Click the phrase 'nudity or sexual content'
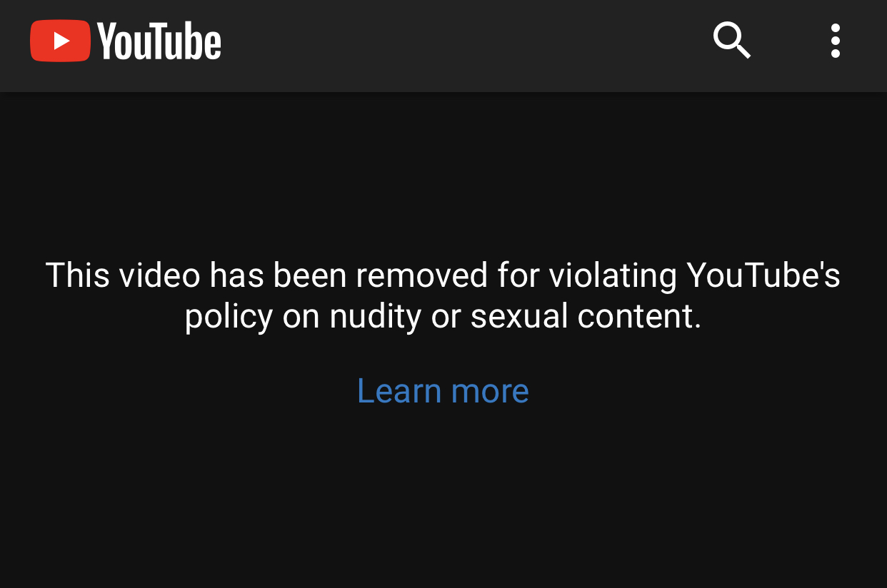The height and width of the screenshot is (588, 887). [514, 317]
